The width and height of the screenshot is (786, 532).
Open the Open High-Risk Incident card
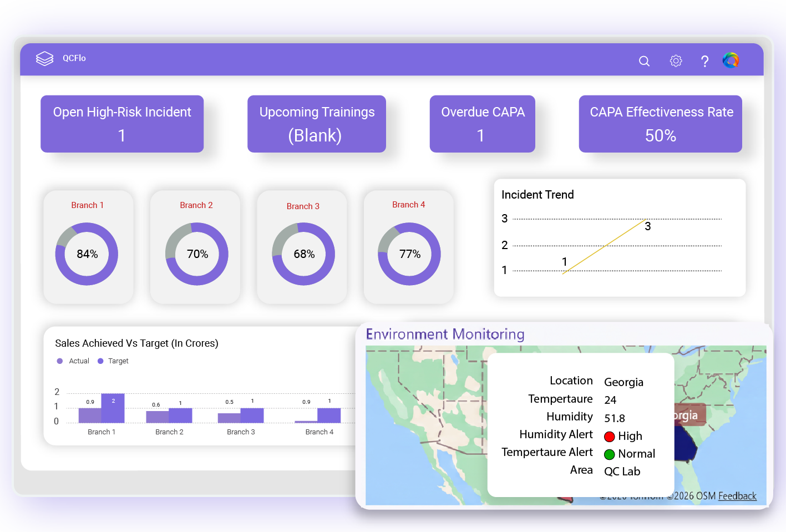coord(122,124)
